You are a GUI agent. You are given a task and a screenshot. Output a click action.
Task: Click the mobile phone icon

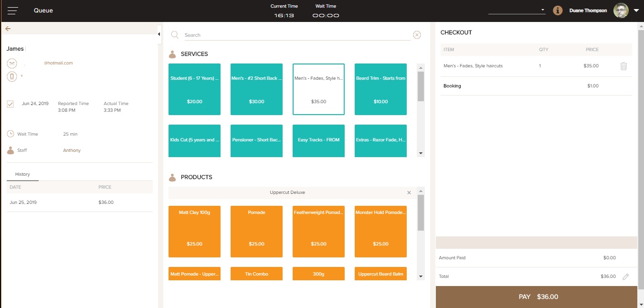pos(12,76)
